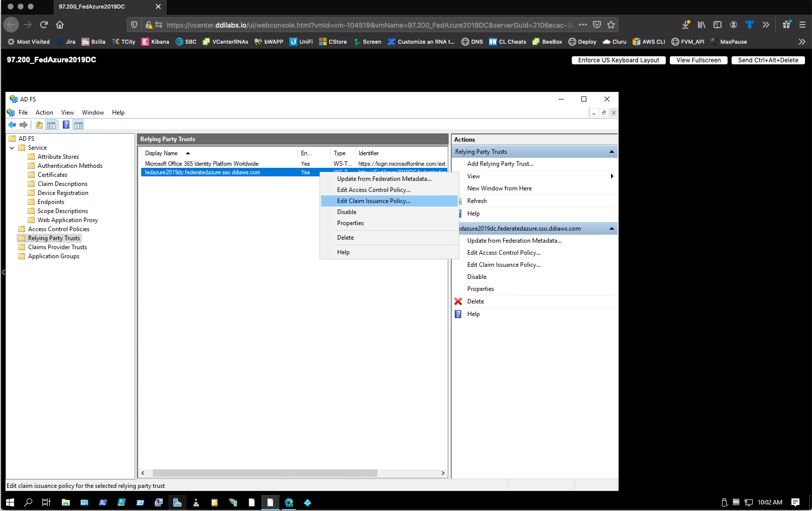Image resolution: width=812 pixels, height=511 pixels.
Task: Click the Windows Start button
Action: (10, 502)
